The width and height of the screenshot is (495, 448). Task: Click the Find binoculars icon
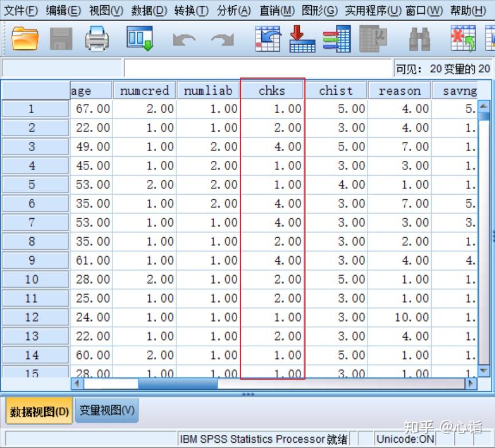(x=419, y=39)
